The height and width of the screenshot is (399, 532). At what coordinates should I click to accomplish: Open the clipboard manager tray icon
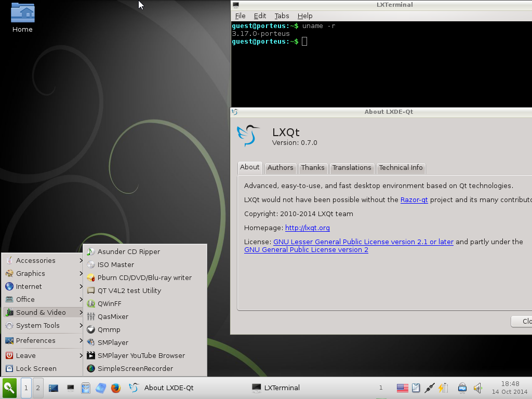(x=416, y=388)
